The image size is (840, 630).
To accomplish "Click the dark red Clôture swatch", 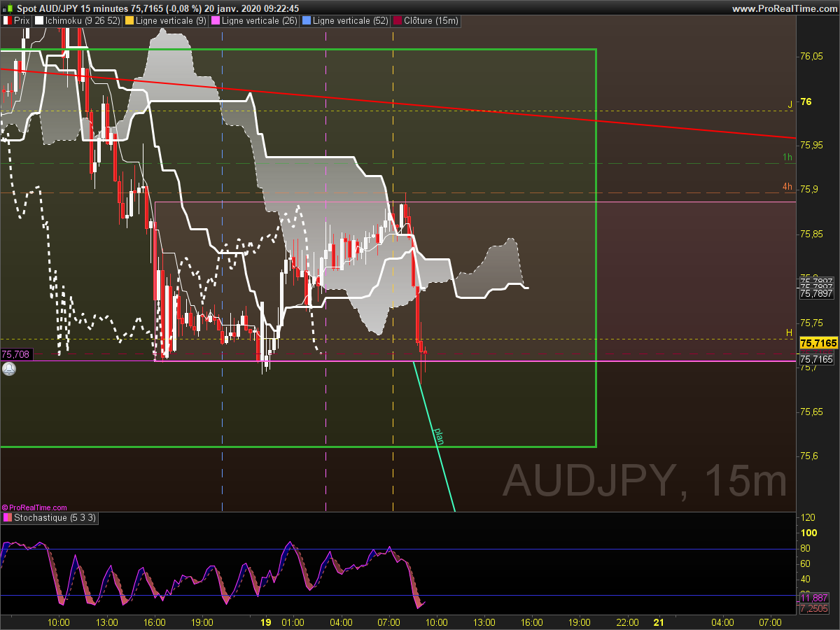I will click(x=397, y=21).
